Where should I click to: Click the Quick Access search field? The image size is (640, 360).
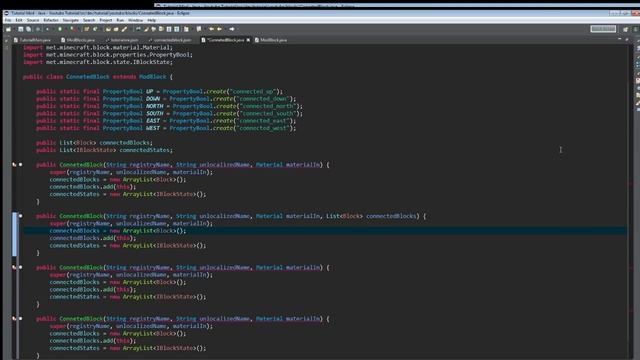(603, 29)
